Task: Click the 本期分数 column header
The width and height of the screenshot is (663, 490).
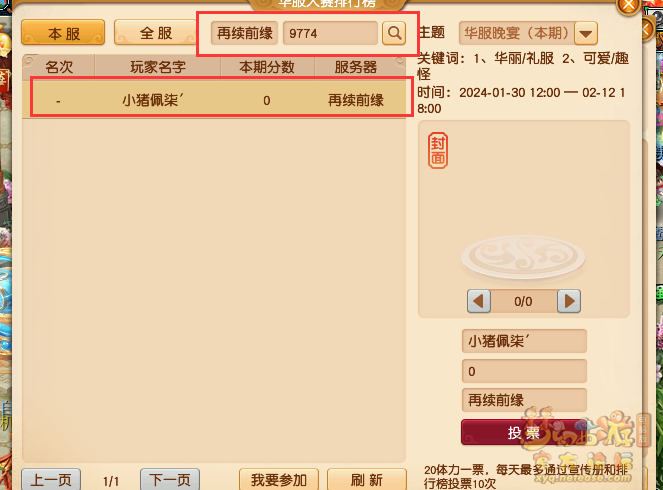Action: pyautogui.click(x=267, y=67)
